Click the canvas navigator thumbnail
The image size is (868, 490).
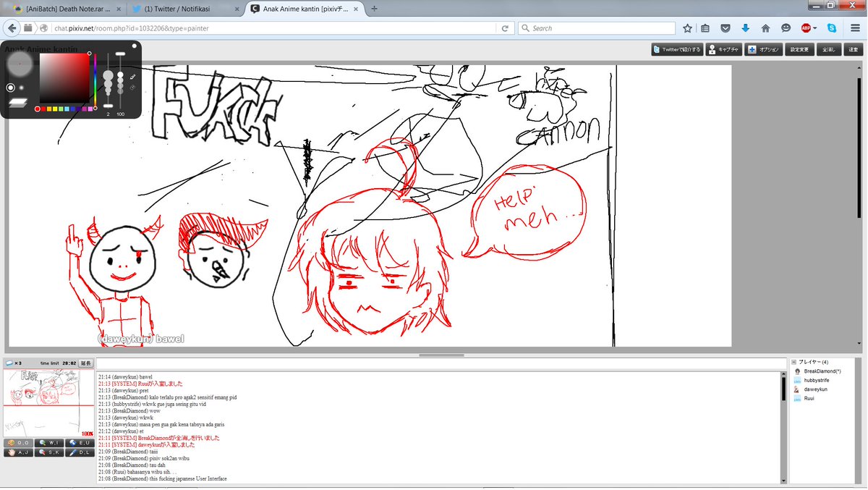coord(48,402)
